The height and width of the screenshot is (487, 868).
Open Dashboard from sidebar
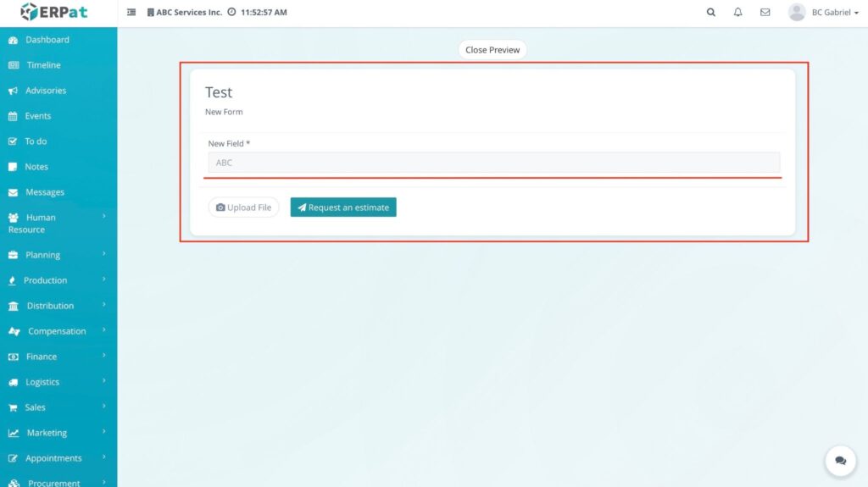click(47, 40)
